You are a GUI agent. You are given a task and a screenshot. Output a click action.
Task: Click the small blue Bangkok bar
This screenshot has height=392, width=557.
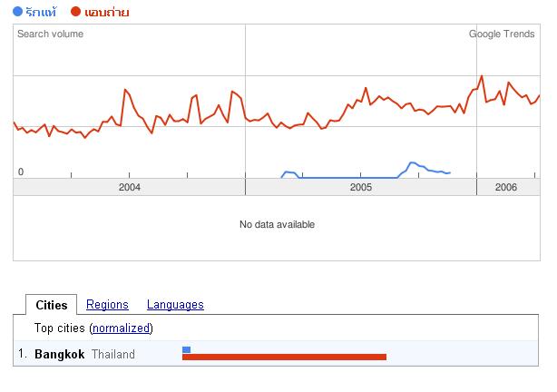(x=187, y=350)
